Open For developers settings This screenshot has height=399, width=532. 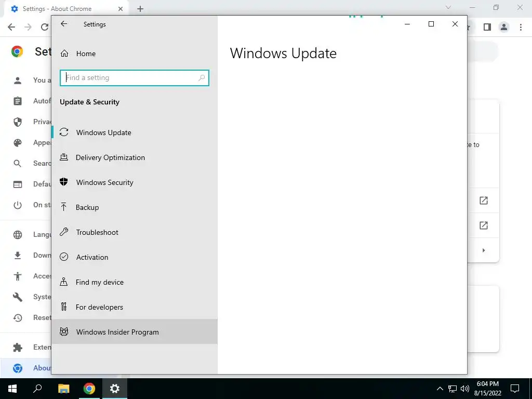tap(135, 307)
